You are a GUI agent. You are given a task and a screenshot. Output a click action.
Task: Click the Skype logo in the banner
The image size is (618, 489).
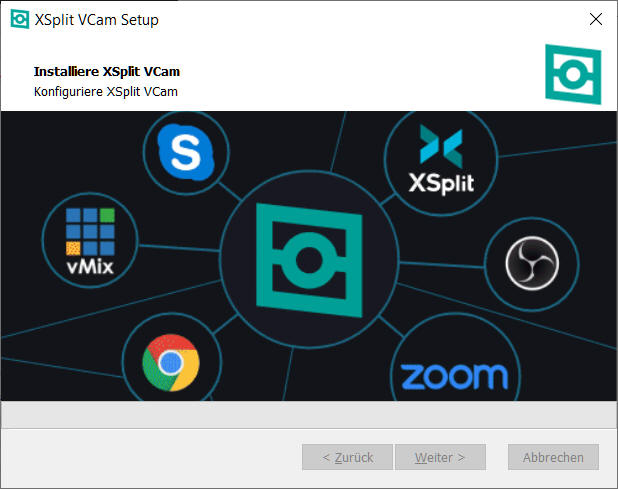tap(185, 153)
